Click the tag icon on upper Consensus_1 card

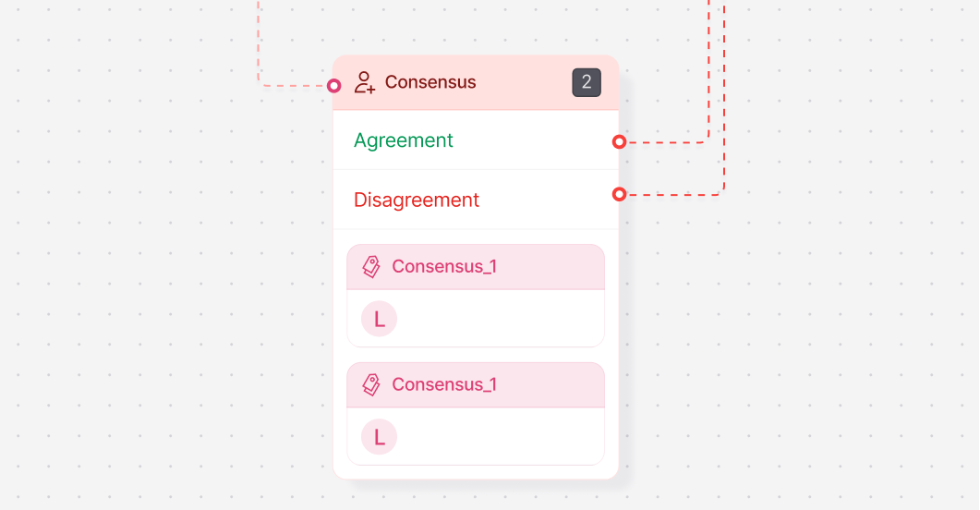(x=371, y=267)
